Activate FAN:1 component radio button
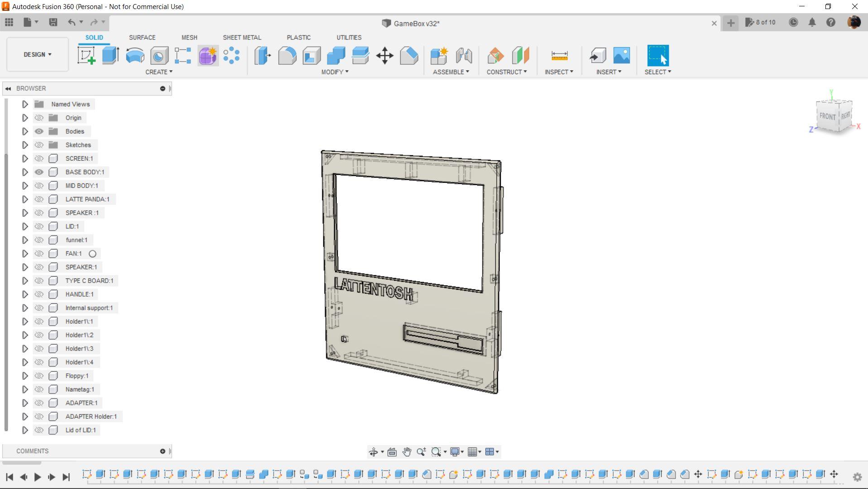 [x=92, y=254]
